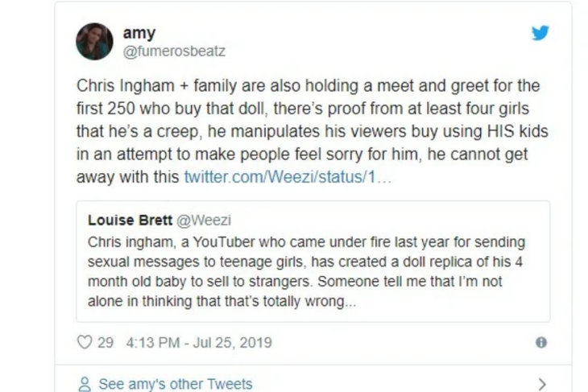Screen dimensions: 588x392
Task: Open amy's profile picture
Action: point(95,41)
